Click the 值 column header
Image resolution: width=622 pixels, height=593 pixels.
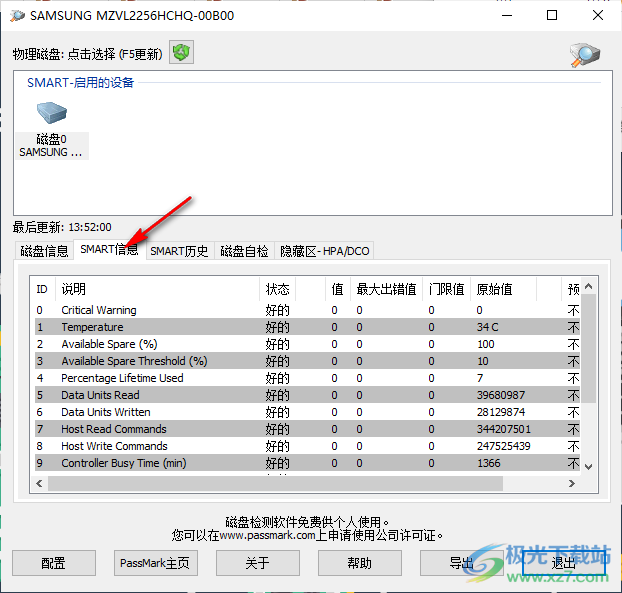(338, 289)
